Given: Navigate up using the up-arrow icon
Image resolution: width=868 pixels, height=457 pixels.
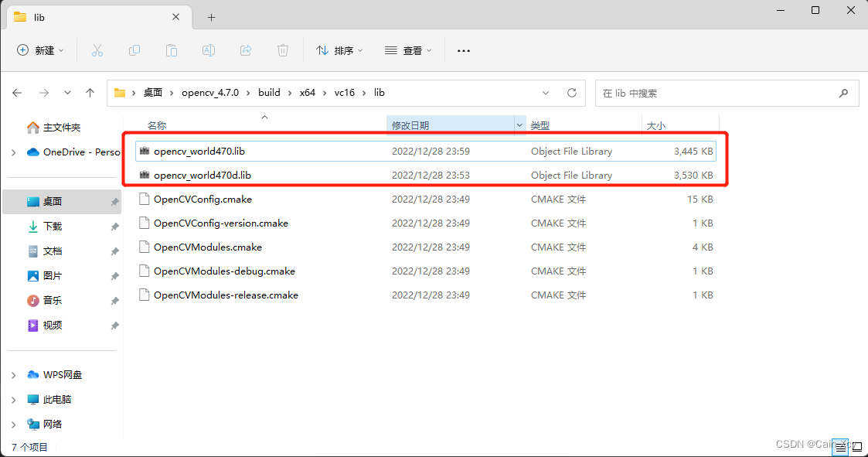Looking at the screenshot, I should pos(90,92).
